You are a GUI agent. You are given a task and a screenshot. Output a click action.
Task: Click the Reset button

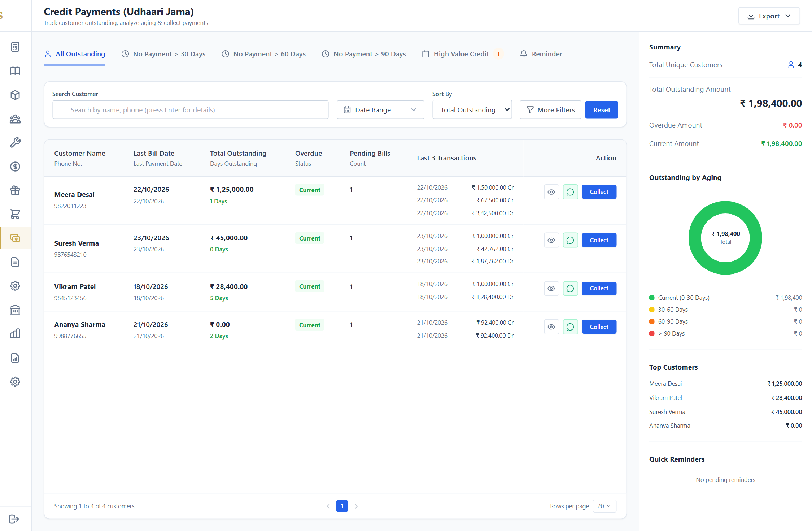602,110
